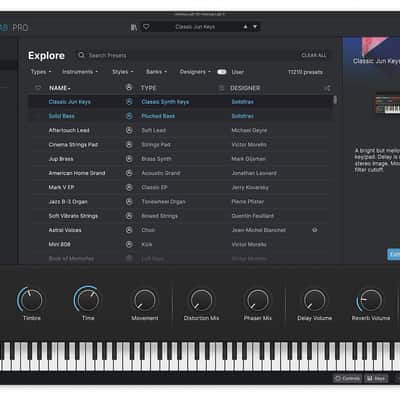Open the Classic Jun Keys preset name bar
The image size is (400, 400).
pos(195,27)
